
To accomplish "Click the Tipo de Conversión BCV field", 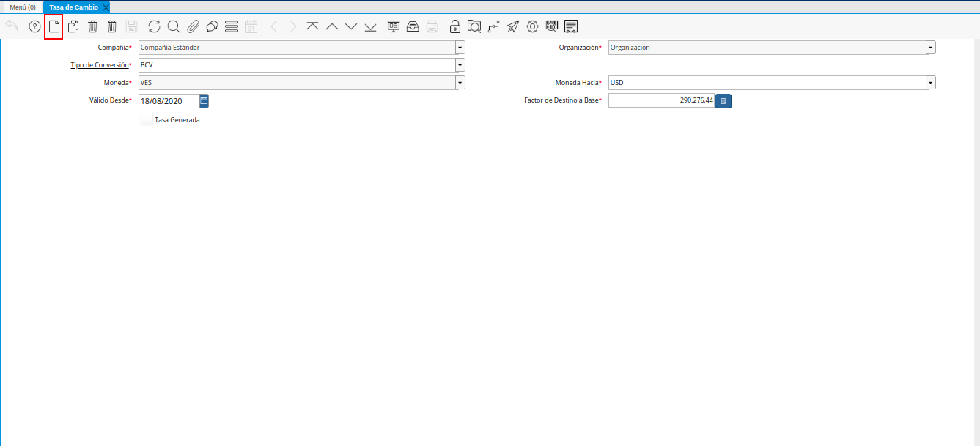I will tap(297, 65).
